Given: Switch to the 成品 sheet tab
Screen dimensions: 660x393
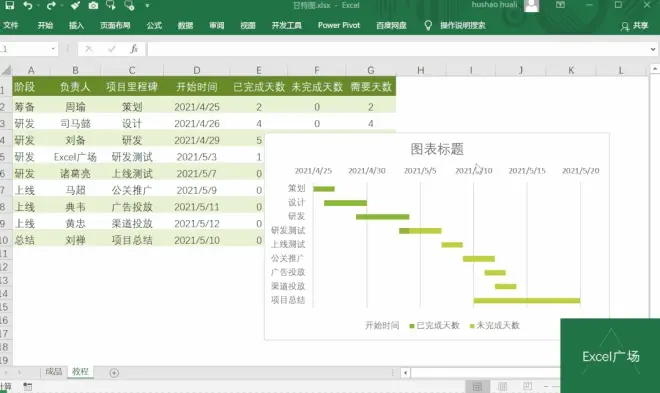Looking at the screenshot, I should [53, 372].
